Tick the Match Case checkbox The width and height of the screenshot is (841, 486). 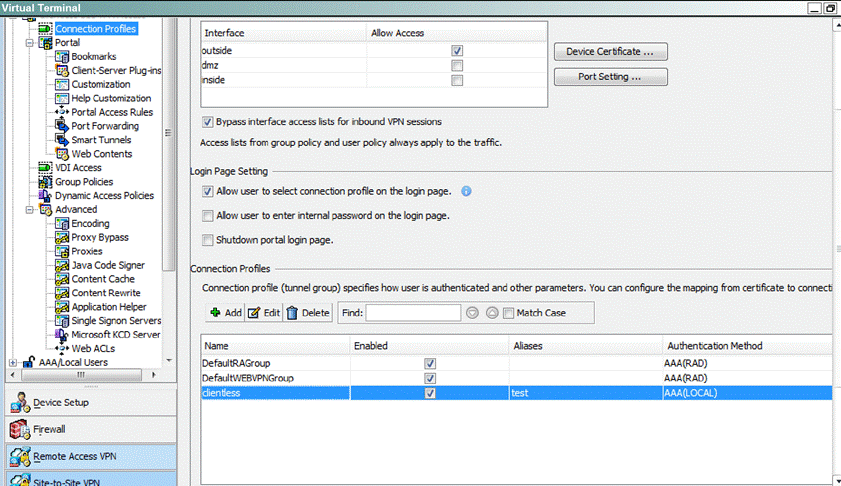(x=509, y=313)
